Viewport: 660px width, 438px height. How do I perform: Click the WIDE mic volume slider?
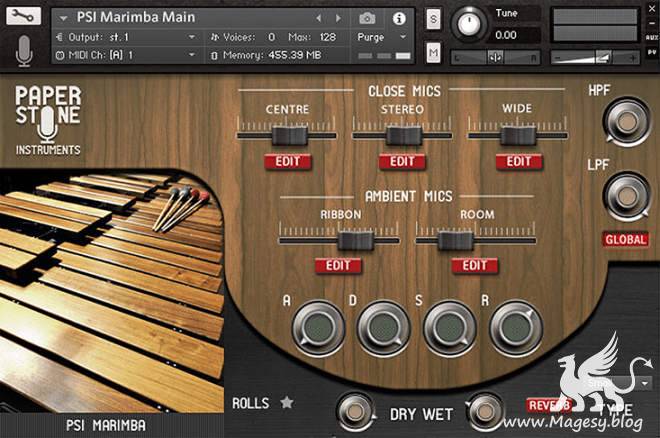coord(518,135)
